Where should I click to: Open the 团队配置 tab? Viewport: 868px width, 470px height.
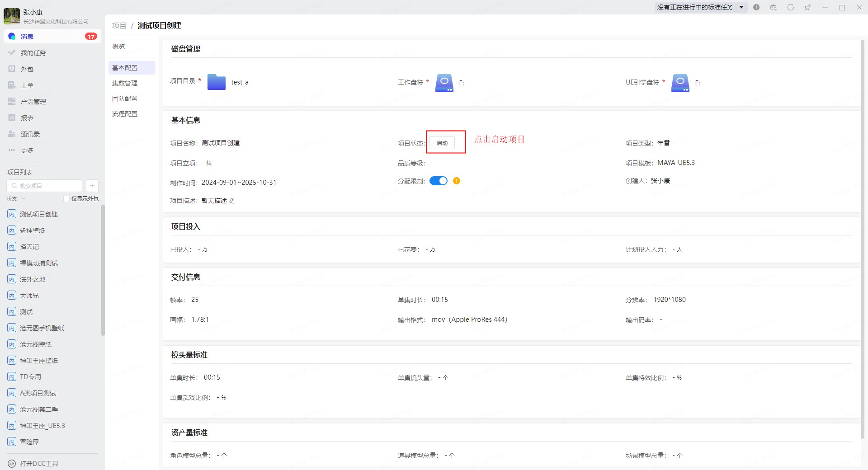125,99
